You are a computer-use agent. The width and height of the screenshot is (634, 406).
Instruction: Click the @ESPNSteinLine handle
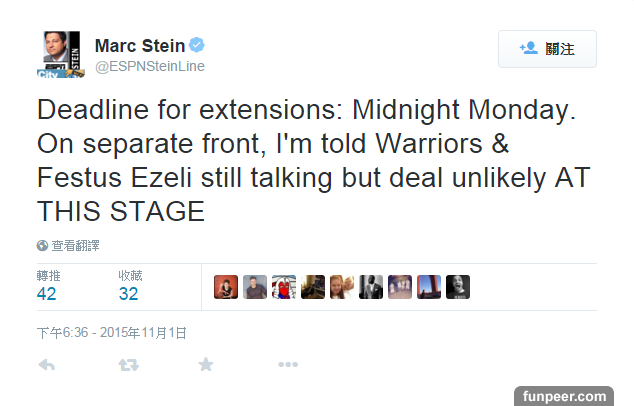(149, 66)
